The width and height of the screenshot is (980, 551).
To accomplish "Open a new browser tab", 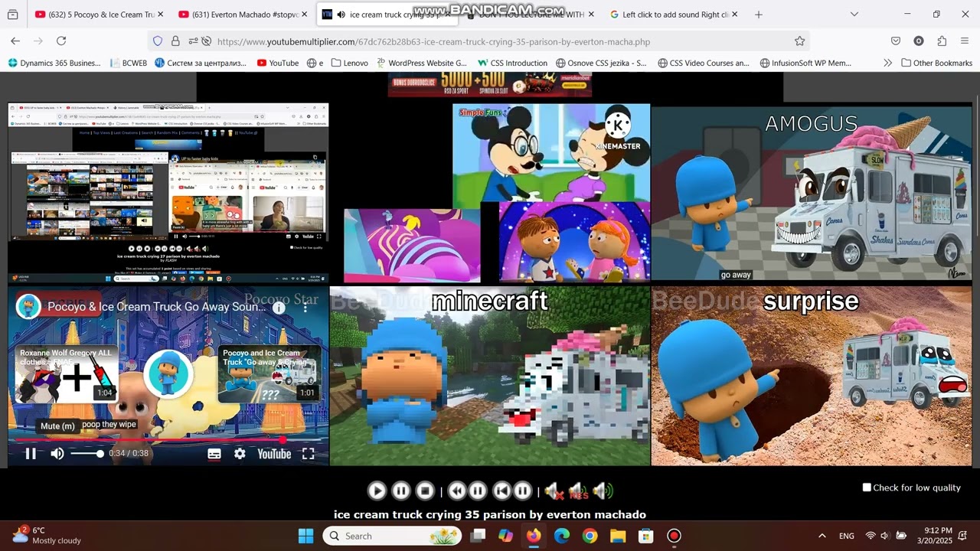I will (x=759, y=15).
